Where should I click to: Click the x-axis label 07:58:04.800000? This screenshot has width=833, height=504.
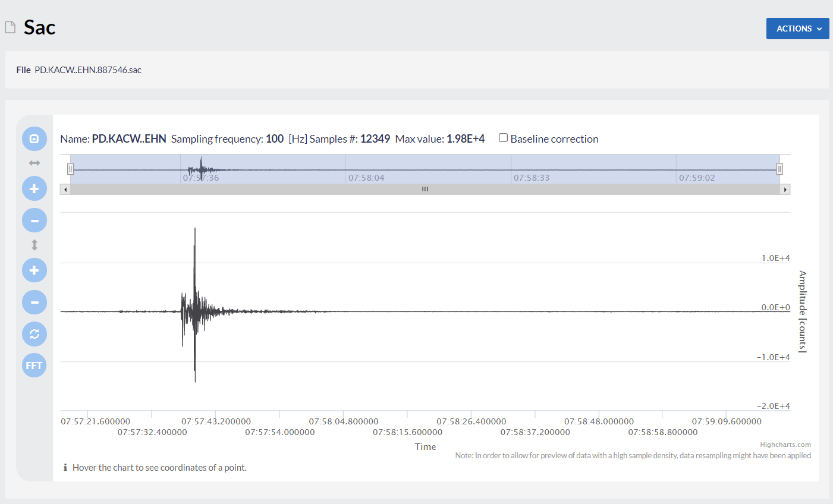click(344, 421)
